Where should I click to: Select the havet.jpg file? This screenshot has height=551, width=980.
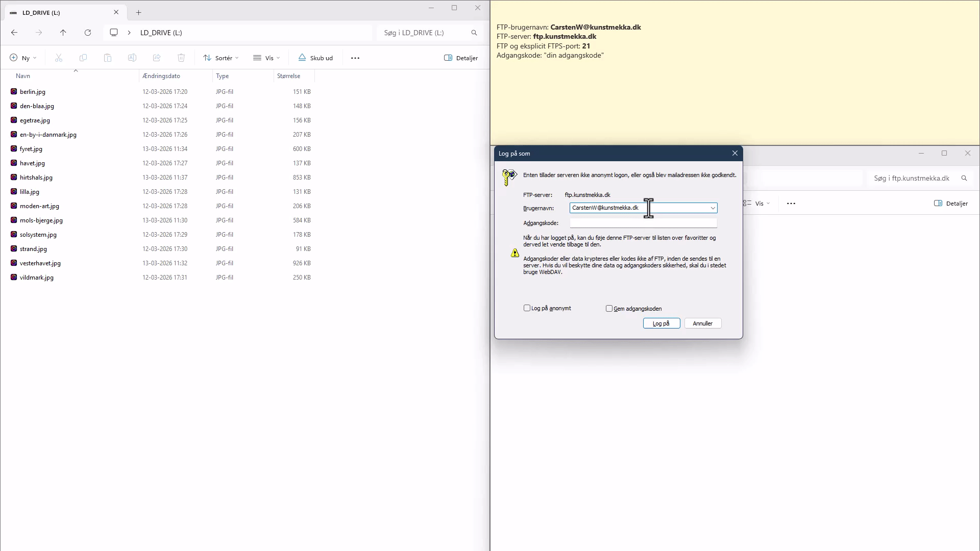pos(32,163)
